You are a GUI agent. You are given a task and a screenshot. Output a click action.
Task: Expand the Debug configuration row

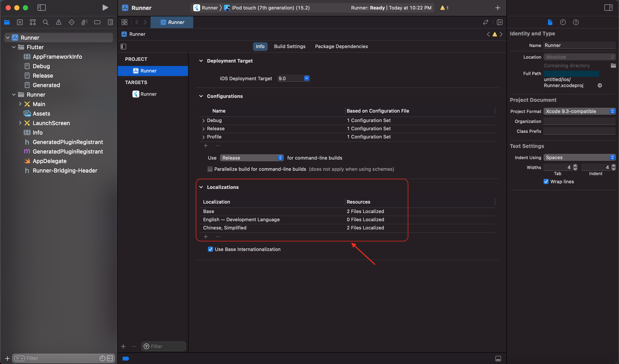(203, 121)
